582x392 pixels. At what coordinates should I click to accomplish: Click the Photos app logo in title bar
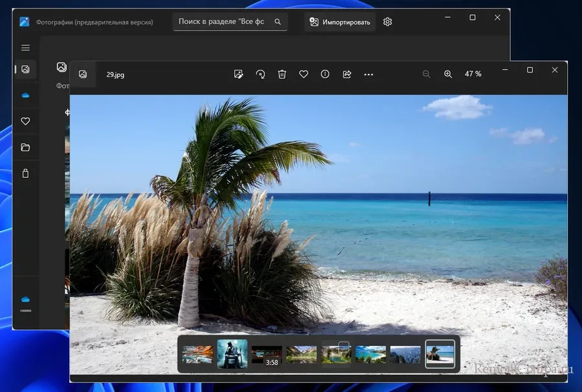pos(25,22)
